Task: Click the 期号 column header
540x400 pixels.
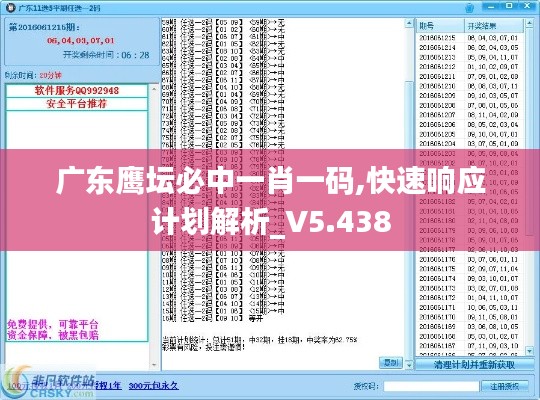Action: pyautogui.click(x=440, y=26)
